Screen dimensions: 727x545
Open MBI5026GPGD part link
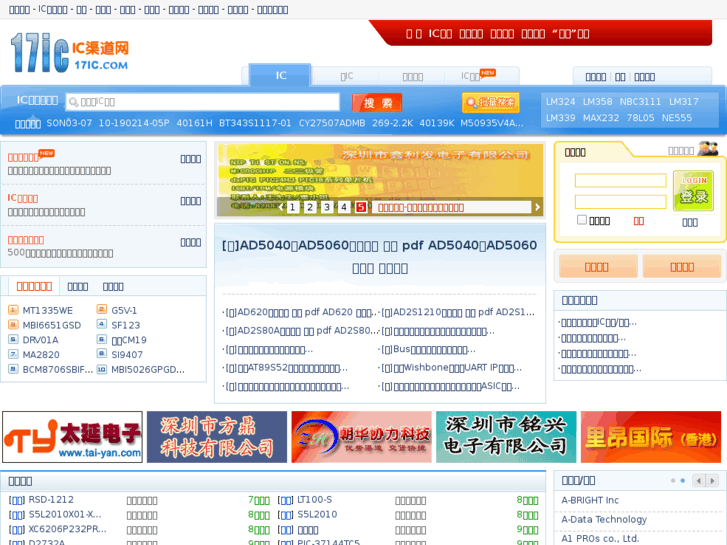tap(148, 370)
